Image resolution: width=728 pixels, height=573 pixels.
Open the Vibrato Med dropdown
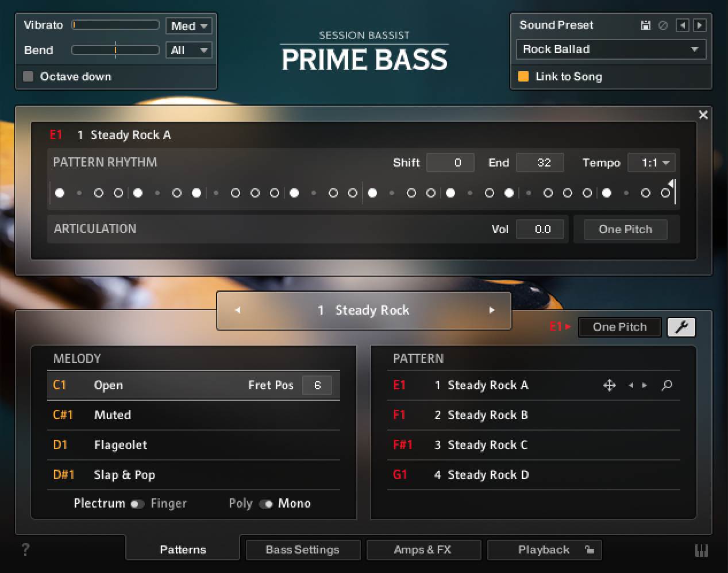(188, 25)
